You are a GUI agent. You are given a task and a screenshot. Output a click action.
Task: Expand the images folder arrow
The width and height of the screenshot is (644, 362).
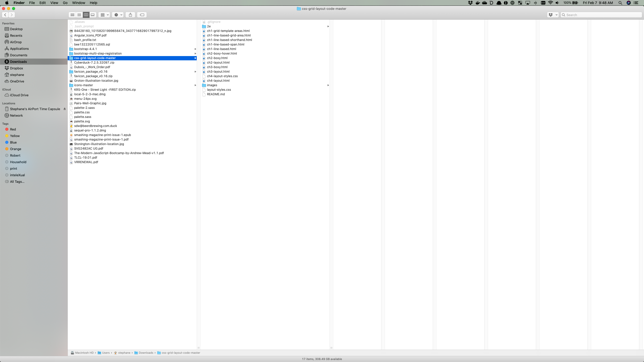tap(328, 85)
